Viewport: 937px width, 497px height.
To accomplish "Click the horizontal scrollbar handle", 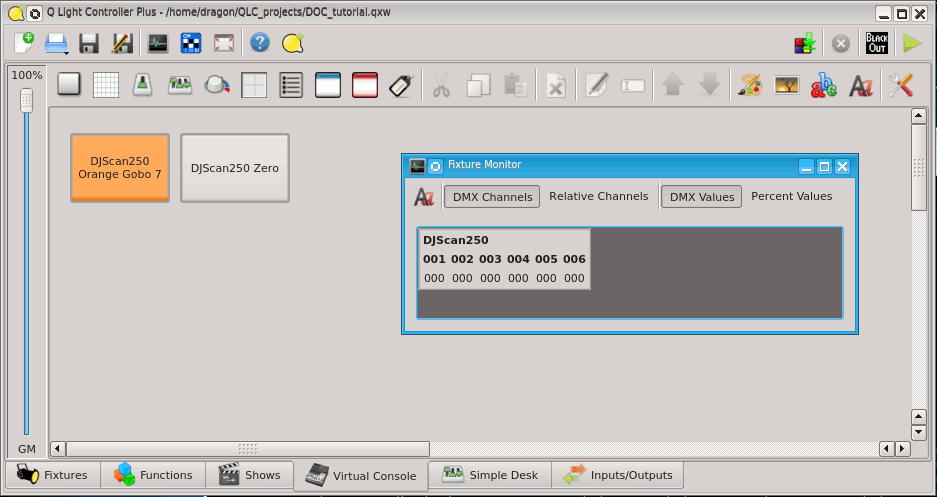I will (x=248, y=449).
